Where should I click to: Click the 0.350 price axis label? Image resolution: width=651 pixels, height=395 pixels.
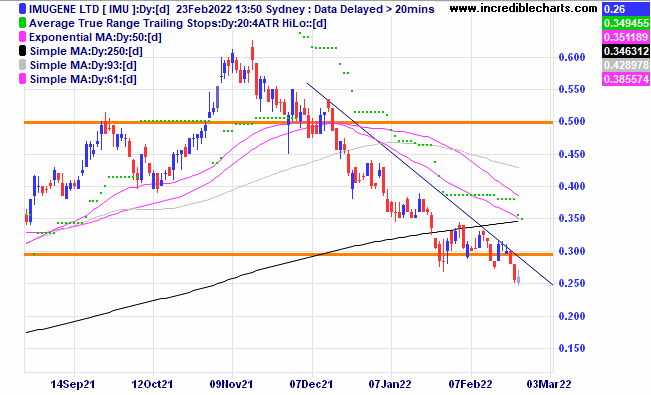pyautogui.click(x=572, y=218)
